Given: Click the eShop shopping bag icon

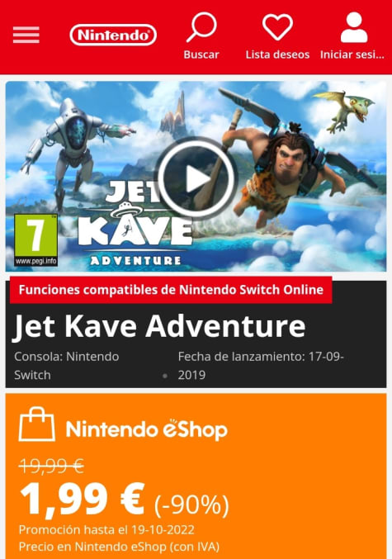Looking at the screenshot, I should pos(36,424).
